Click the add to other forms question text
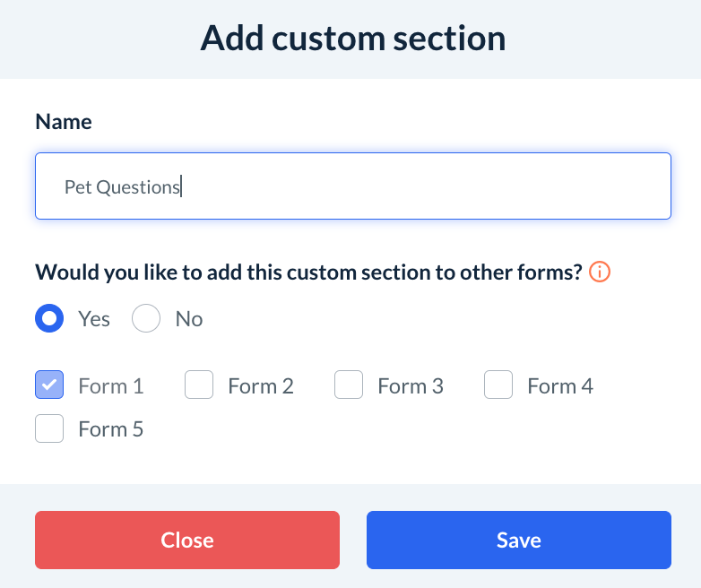 [x=308, y=272]
